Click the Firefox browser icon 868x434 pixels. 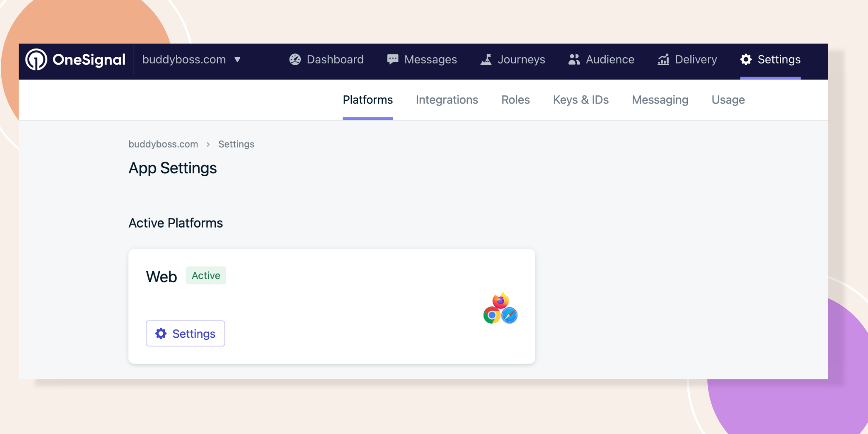pyautogui.click(x=501, y=300)
